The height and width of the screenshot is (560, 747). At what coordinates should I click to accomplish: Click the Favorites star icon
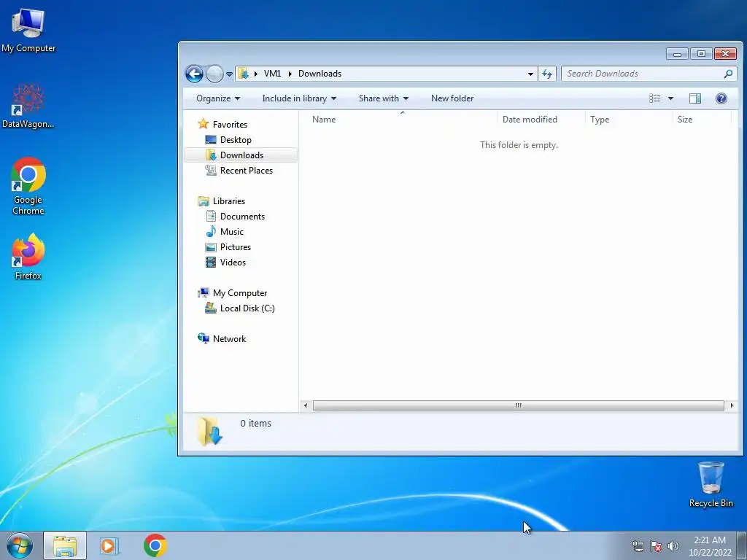pos(204,124)
